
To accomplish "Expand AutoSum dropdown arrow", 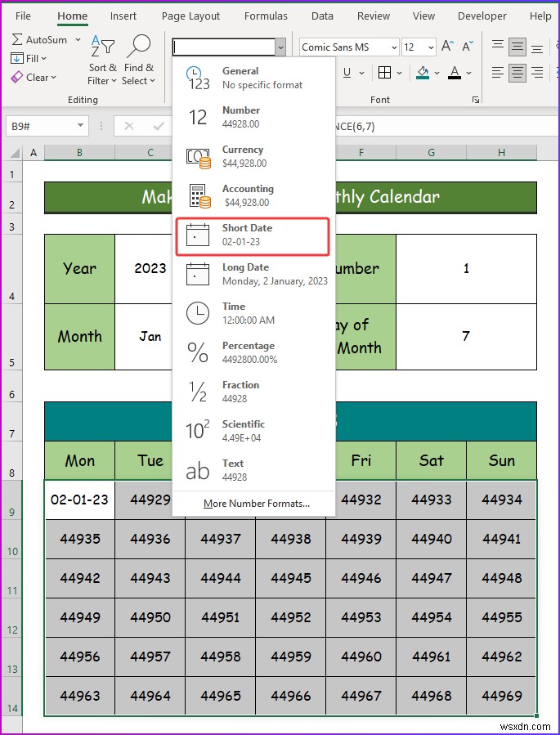I will click(x=78, y=40).
